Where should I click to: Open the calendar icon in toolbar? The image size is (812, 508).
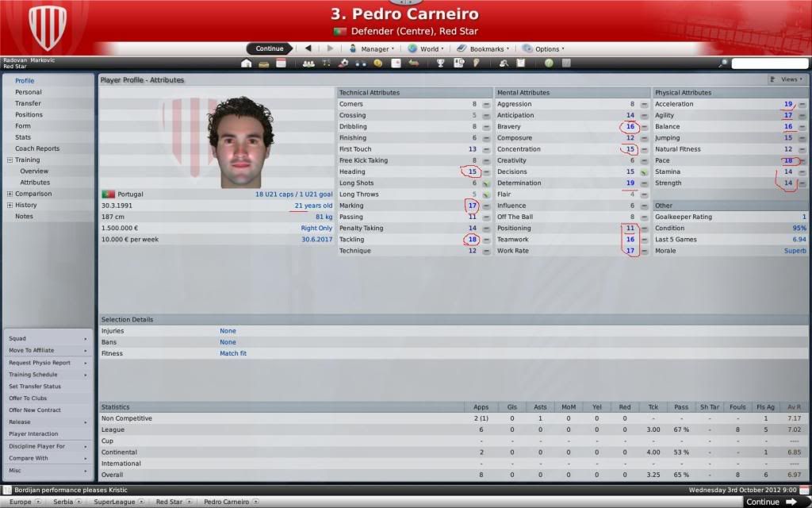coord(282,63)
